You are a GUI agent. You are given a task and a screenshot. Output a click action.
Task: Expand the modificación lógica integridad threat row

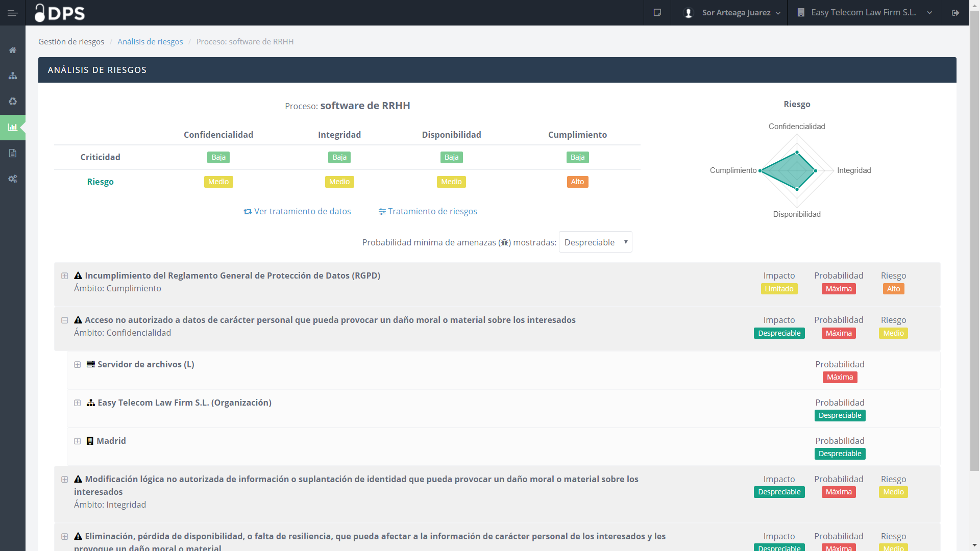[65, 479]
